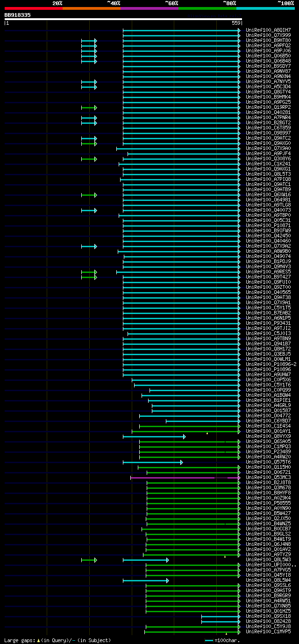The height and width of the screenshot is (644, 299).
Task: Select the UniRef100_P93431 label
Action: point(269,323)
